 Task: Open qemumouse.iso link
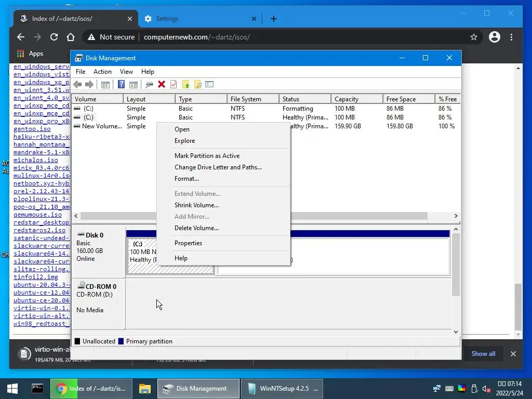(x=37, y=215)
